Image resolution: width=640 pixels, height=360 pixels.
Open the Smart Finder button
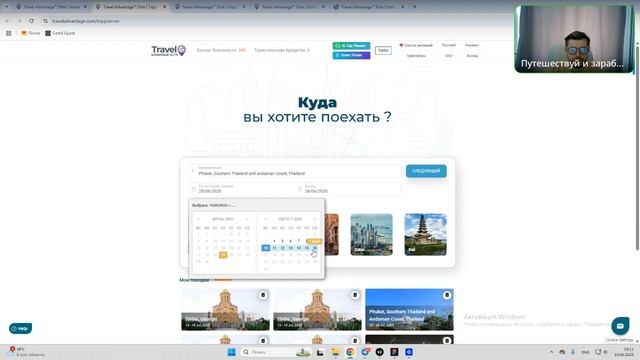(x=351, y=55)
